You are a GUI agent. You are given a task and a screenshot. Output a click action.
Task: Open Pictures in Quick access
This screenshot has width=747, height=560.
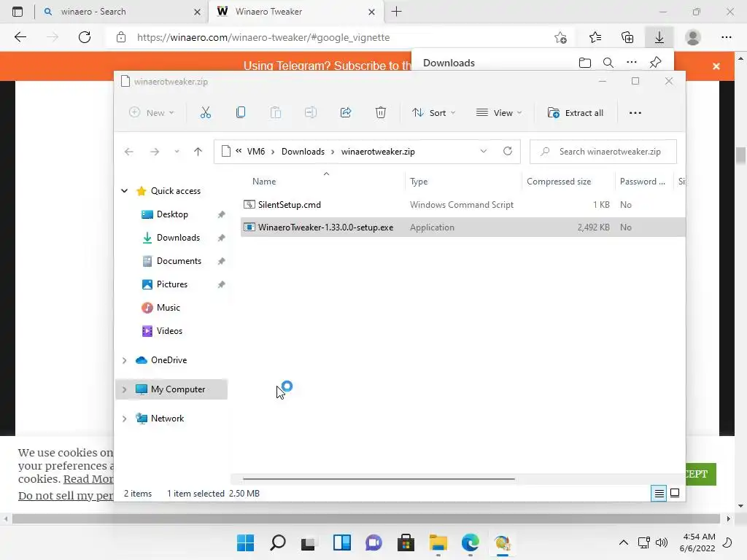tap(171, 284)
